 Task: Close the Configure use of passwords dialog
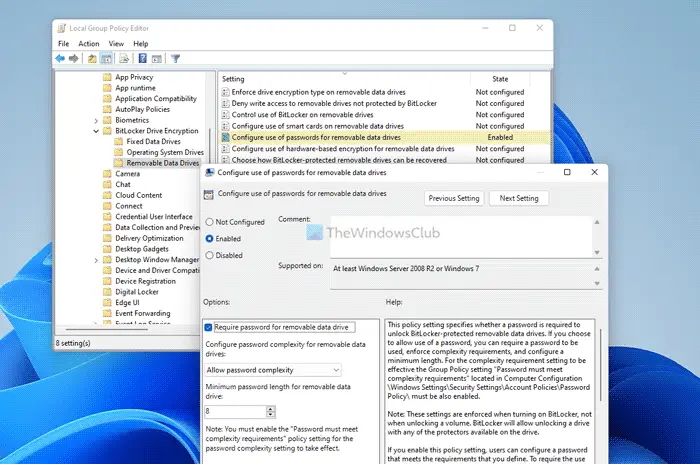tap(594, 172)
